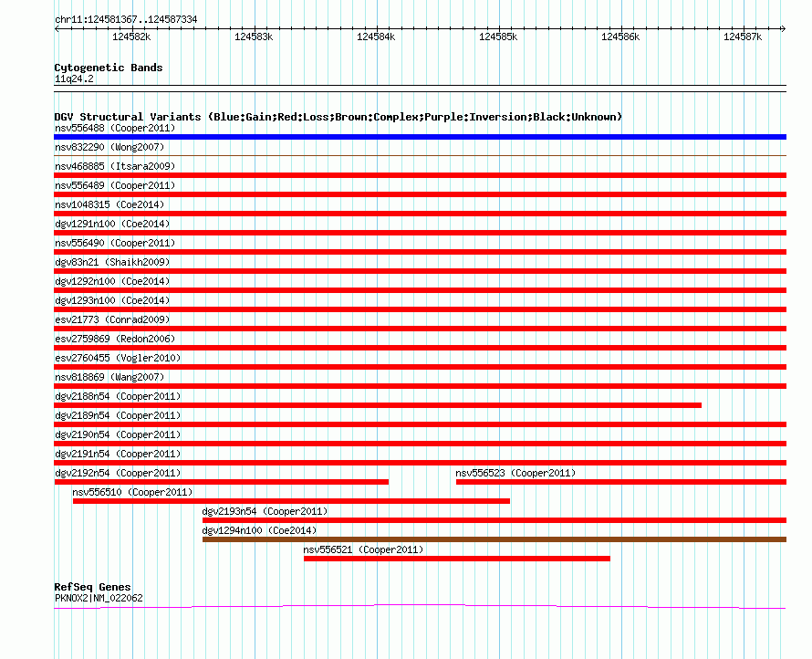The height and width of the screenshot is (659, 812).
Task: Select the dgv1293n100 (Coe2014) label
Action: (112, 300)
